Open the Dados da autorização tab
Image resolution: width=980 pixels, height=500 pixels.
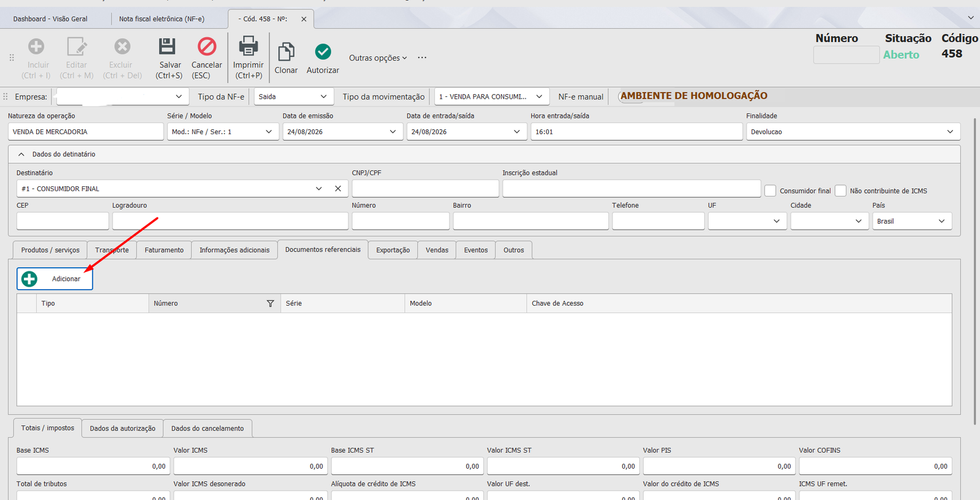point(123,428)
